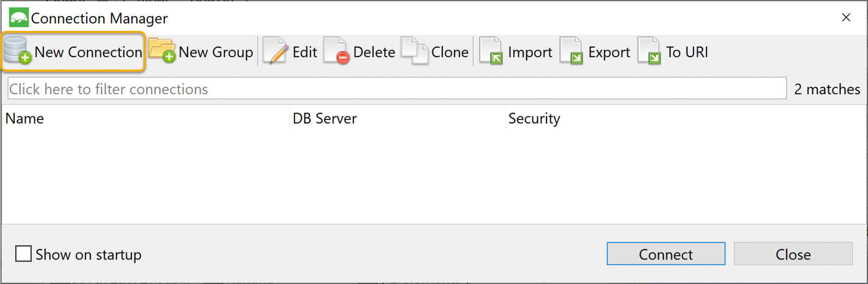Sort by the Security column

tap(534, 119)
